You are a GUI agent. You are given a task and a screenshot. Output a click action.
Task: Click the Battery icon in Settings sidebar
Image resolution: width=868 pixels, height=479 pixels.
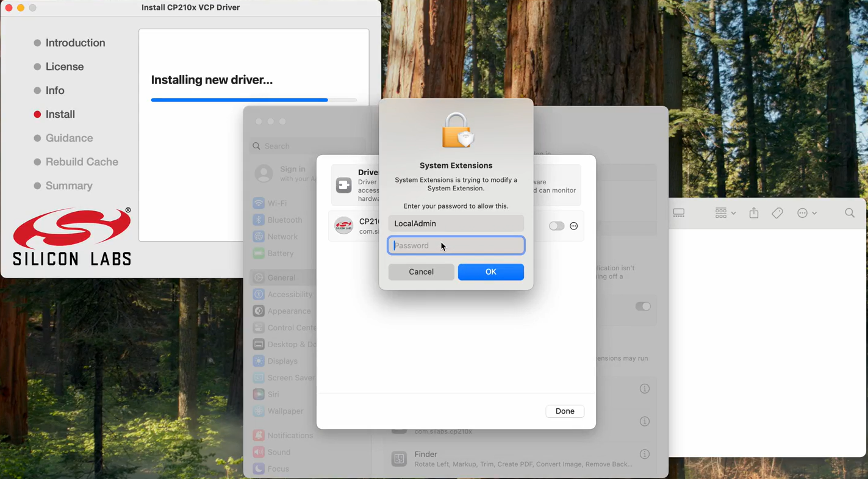[x=259, y=253]
